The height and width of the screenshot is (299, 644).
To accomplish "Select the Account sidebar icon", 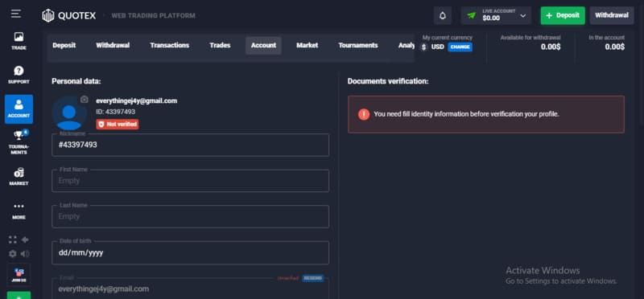I will pos(19,109).
